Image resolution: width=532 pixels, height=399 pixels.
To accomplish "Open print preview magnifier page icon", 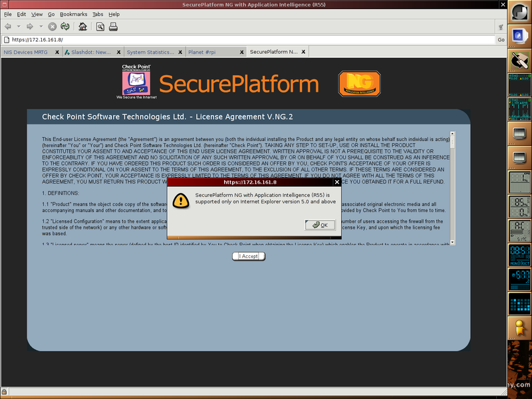I will [100, 27].
